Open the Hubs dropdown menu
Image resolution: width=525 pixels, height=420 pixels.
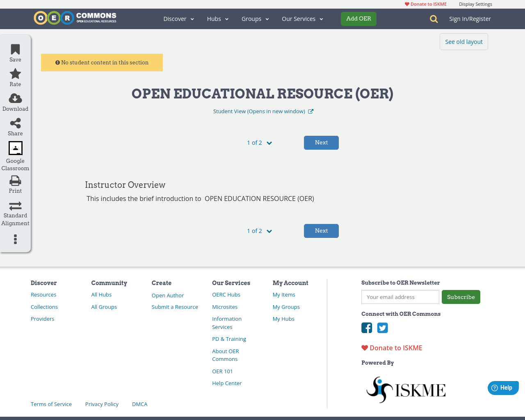(217, 19)
